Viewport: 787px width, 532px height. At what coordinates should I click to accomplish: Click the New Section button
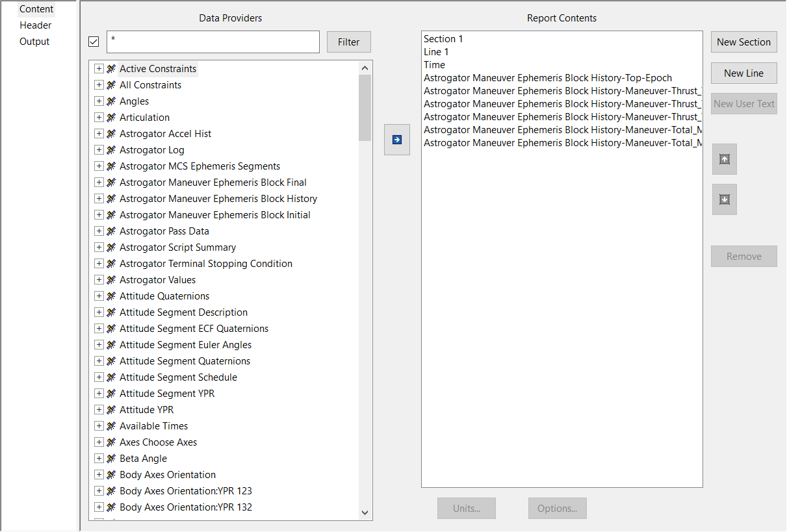tap(744, 42)
